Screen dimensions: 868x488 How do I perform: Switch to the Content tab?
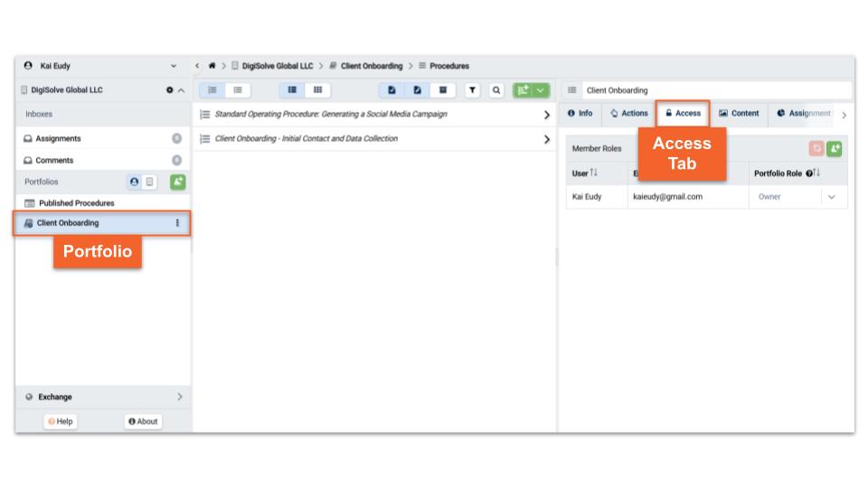(x=739, y=114)
